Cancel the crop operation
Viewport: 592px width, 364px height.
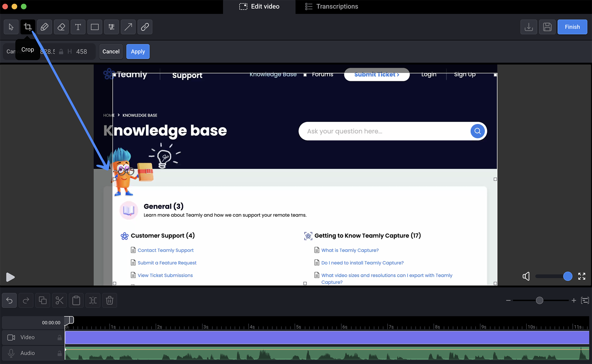111,52
